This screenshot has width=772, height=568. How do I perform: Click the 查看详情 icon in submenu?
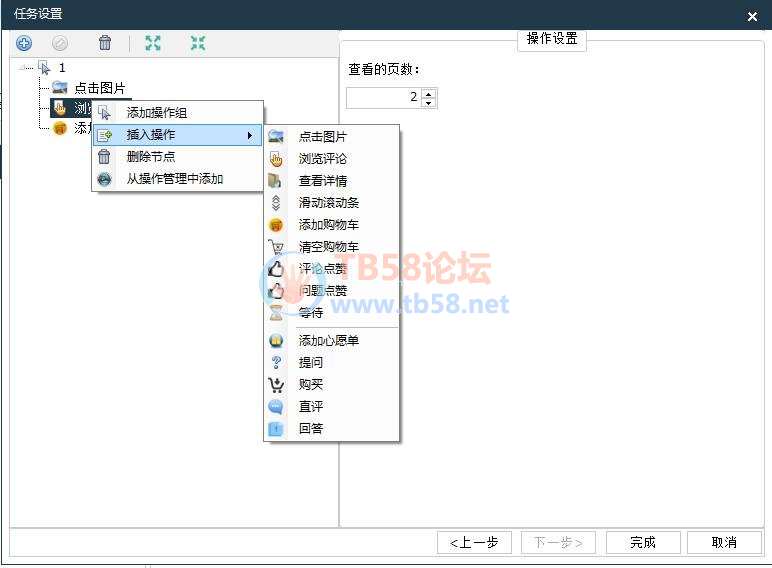pos(275,181)
